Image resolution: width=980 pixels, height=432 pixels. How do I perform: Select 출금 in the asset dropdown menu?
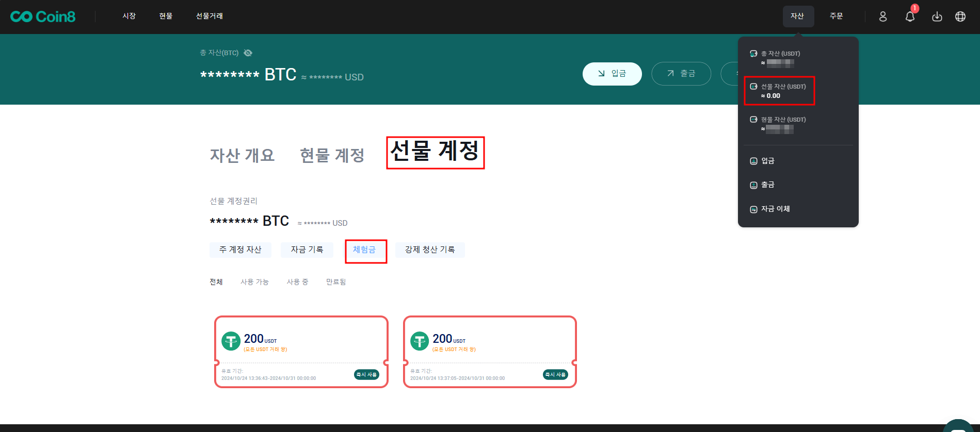pos(767,185)
